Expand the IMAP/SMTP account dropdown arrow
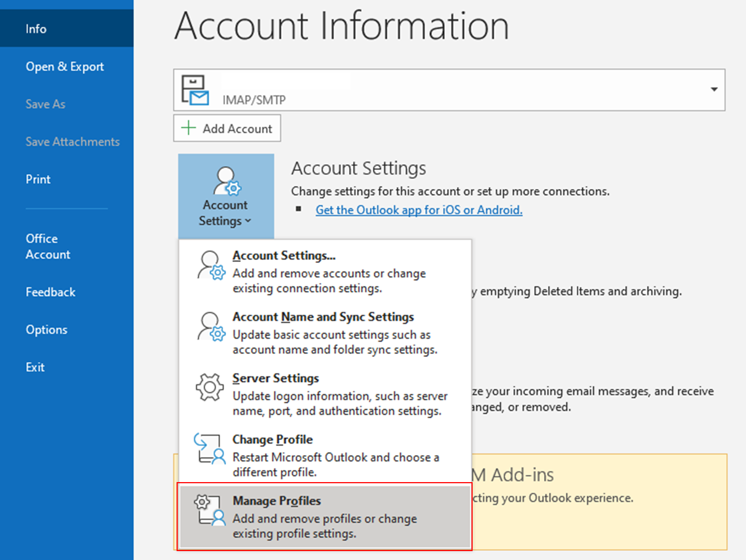Image resolution: width=746 pixels, height=560 pixels. (x=714, y=89)
